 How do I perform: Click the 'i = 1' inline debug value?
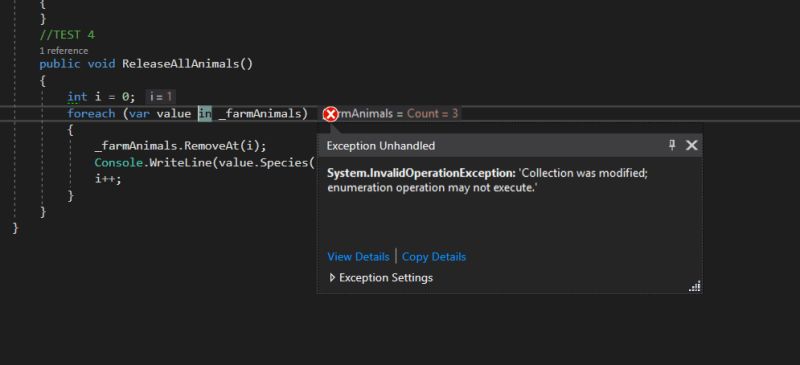161,96
